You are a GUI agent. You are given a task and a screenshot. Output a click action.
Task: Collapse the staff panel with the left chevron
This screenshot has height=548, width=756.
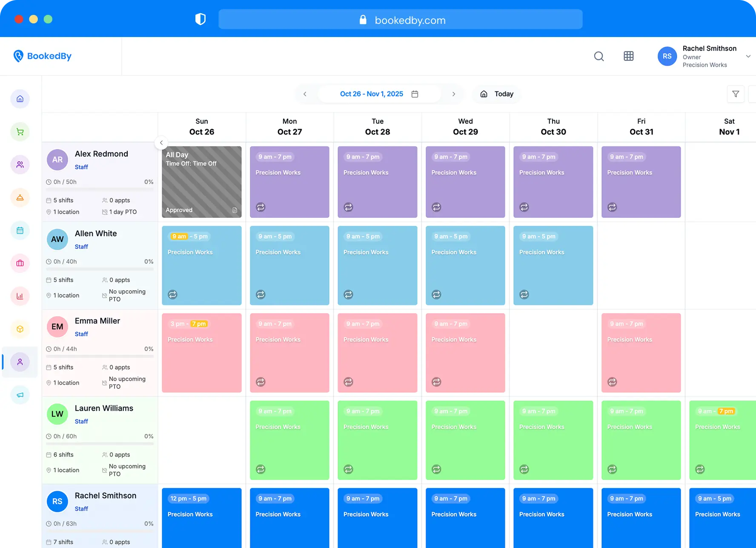tap(161, 143)
